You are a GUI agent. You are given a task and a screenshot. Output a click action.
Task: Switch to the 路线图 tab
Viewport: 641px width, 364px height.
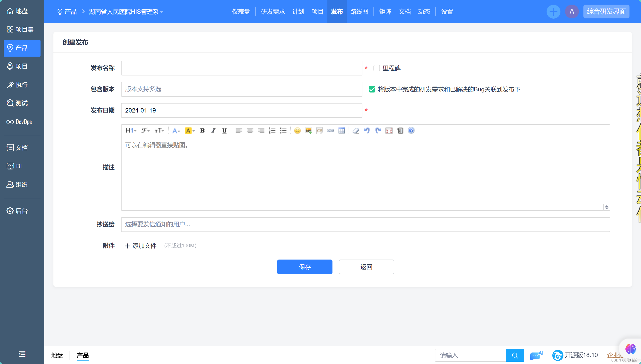(x=359, y=12)
